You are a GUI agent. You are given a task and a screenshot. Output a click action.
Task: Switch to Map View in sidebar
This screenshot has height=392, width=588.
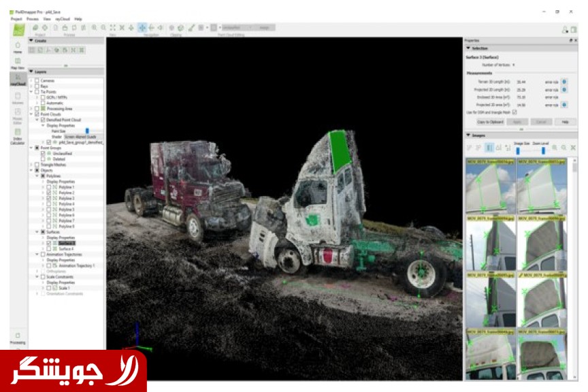coord(17,63)
